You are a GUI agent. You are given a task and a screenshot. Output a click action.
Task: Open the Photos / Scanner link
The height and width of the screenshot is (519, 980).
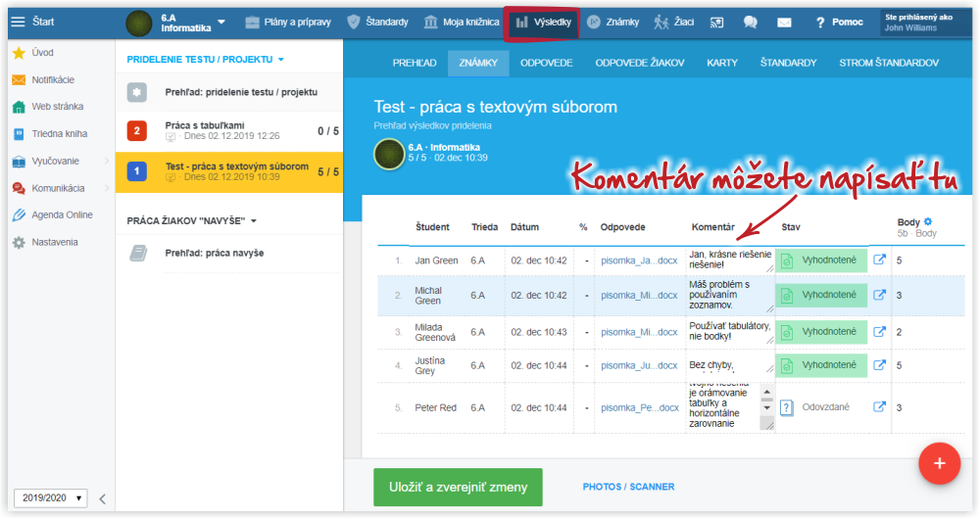click(628, 487)
